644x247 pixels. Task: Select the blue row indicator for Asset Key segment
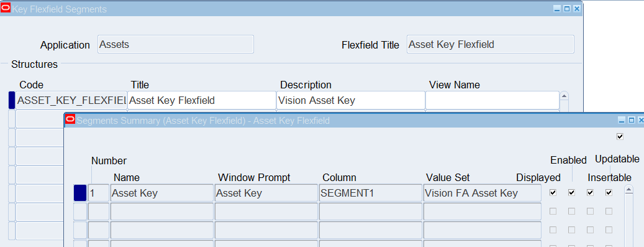coord(80,193)
